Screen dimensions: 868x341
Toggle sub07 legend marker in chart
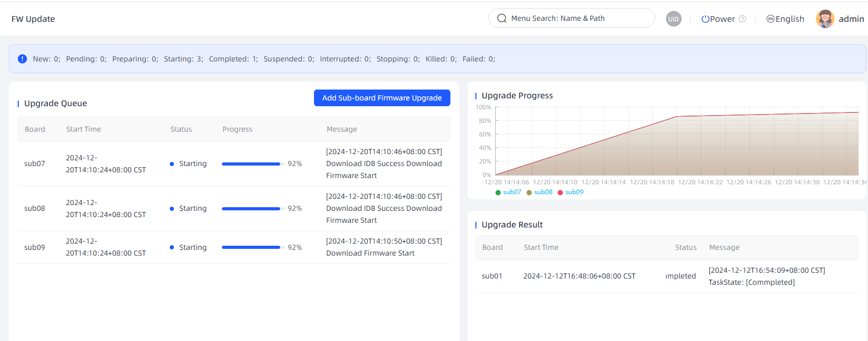click(498, 192)
